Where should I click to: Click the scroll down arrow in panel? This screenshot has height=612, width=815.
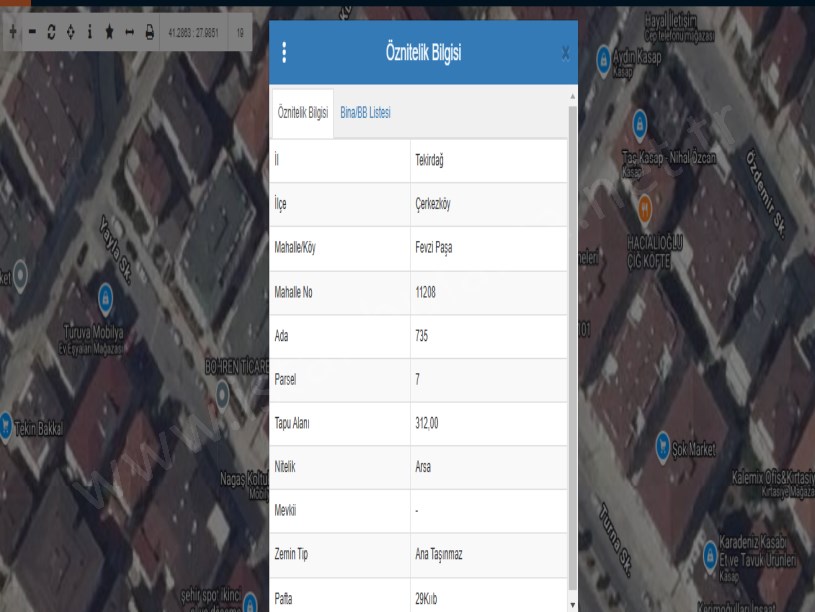tap(572, 604)
